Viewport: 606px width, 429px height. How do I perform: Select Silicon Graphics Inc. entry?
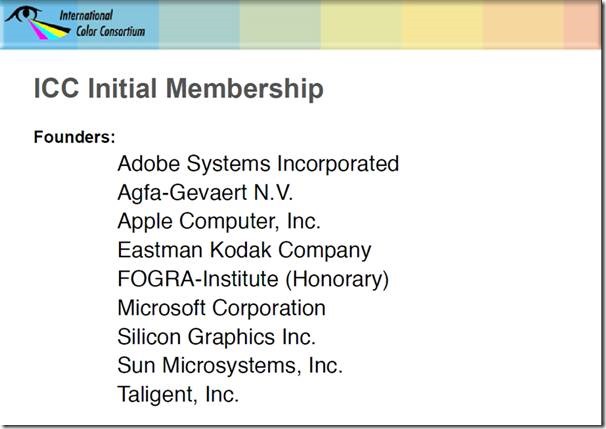(217, 337)
